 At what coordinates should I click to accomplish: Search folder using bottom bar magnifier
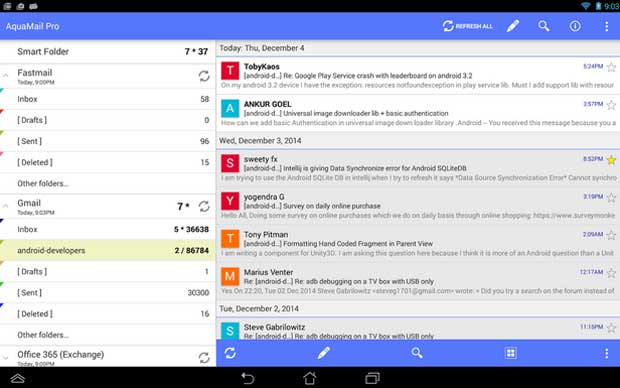(417, 353)
